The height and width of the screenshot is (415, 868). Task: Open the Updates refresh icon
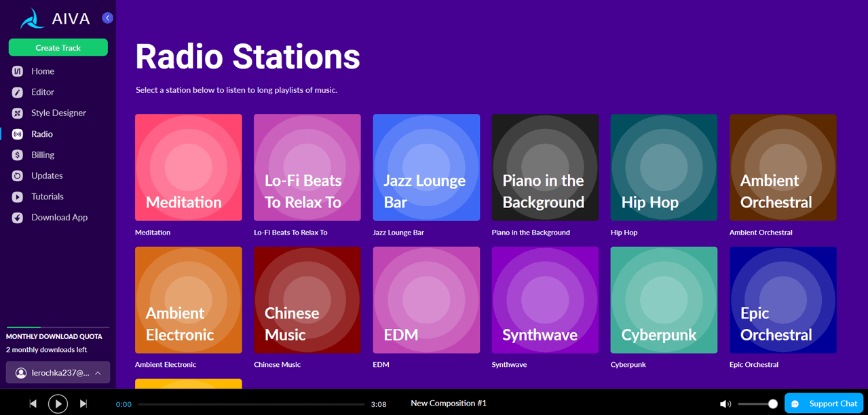coord(18,176)
